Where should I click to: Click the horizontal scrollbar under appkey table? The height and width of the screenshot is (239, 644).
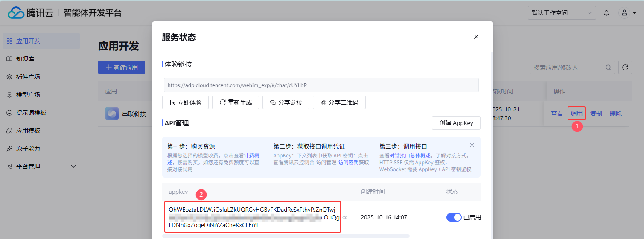coord(286,236)
